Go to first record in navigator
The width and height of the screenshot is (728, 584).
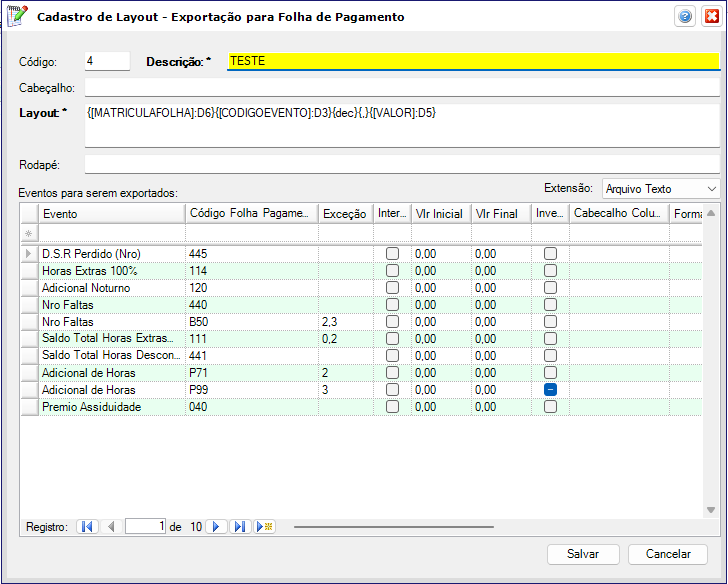click(87, 526)
